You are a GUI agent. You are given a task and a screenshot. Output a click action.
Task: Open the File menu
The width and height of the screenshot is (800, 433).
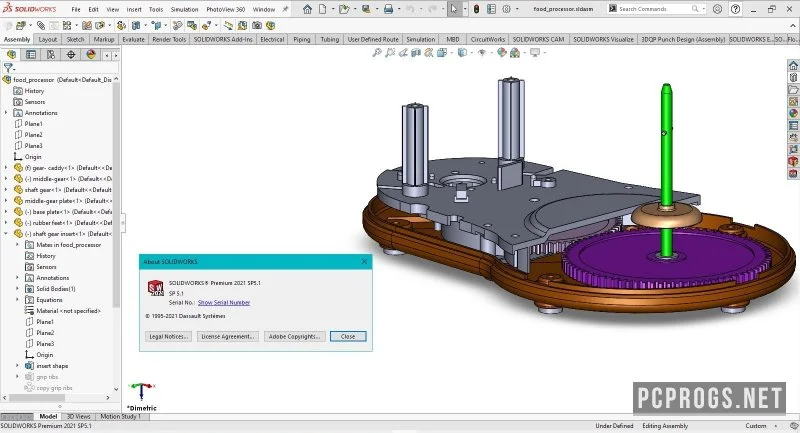(76, 9)
